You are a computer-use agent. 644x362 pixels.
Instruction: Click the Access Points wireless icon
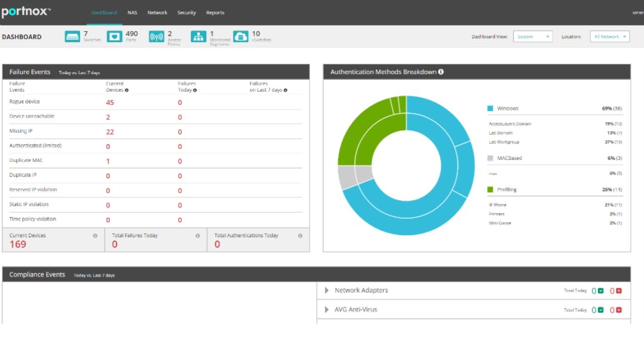[x=156, y=37]
